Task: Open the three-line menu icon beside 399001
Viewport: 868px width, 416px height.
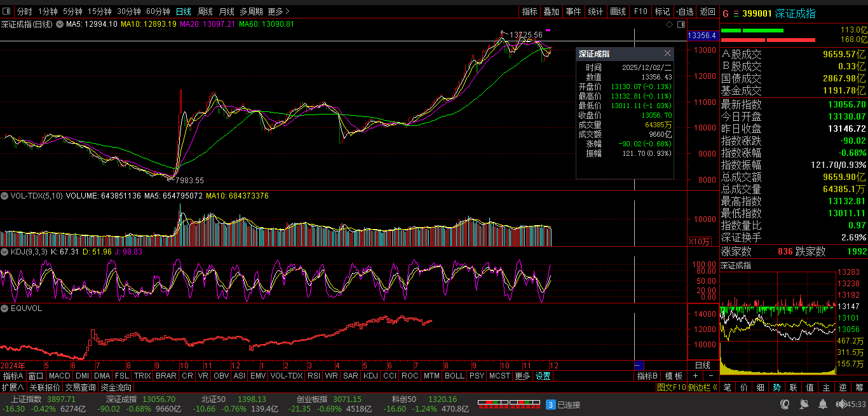Action: 736,13
